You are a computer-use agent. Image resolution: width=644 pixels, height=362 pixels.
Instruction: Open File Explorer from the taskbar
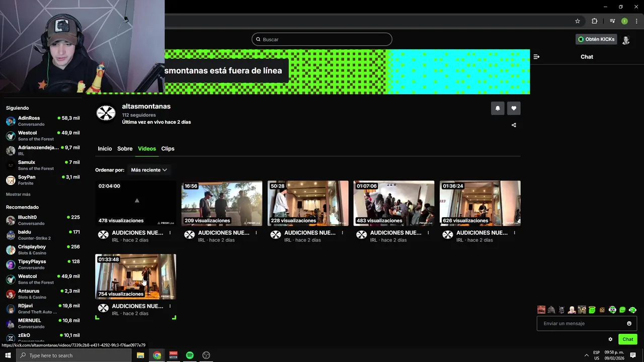140,355
